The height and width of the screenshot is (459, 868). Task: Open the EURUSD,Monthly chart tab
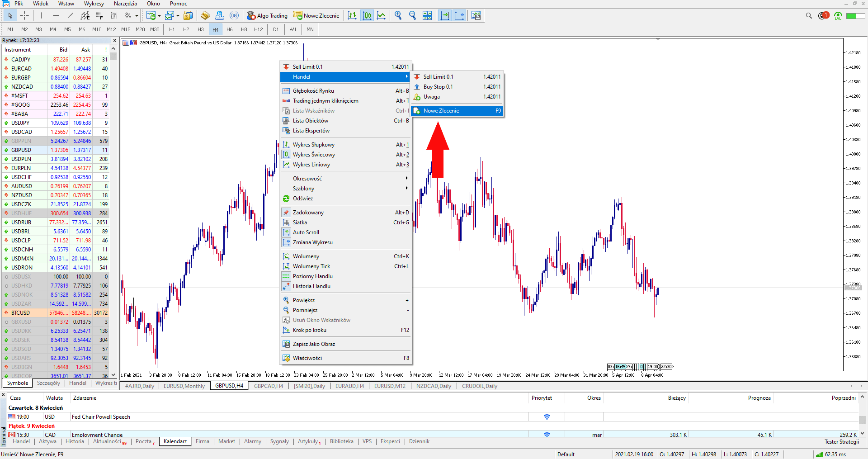(184, 386)
